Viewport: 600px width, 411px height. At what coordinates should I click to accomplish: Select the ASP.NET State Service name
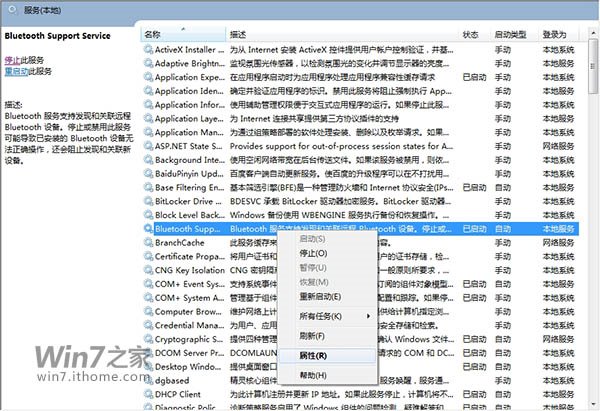(x=188, y=146)
